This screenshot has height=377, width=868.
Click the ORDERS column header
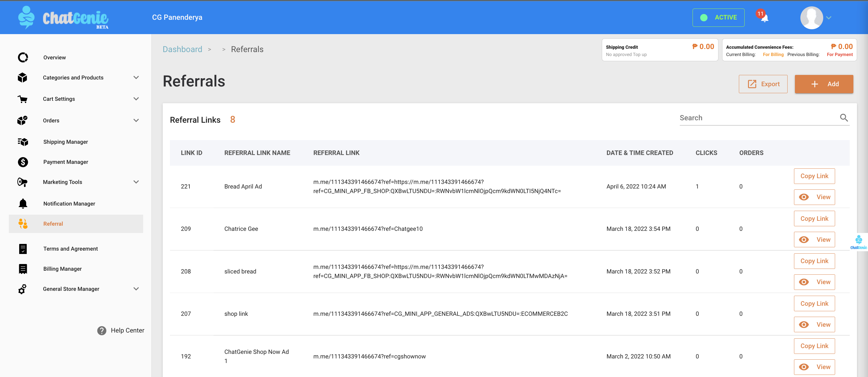tap(751, 153)
